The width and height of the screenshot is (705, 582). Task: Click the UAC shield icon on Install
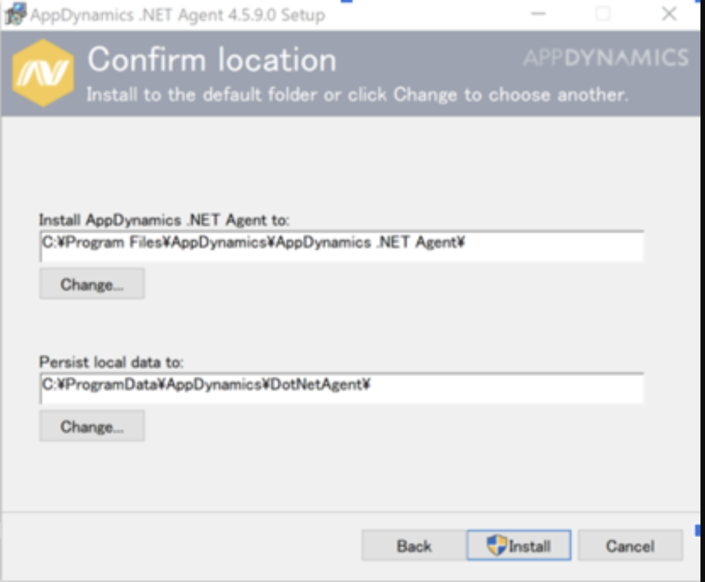point(497,545)
